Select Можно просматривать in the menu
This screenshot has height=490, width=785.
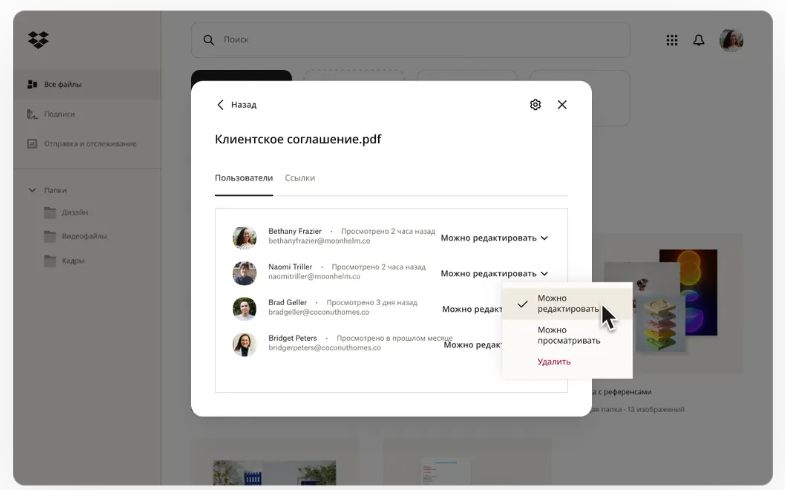tap(568, 334)
